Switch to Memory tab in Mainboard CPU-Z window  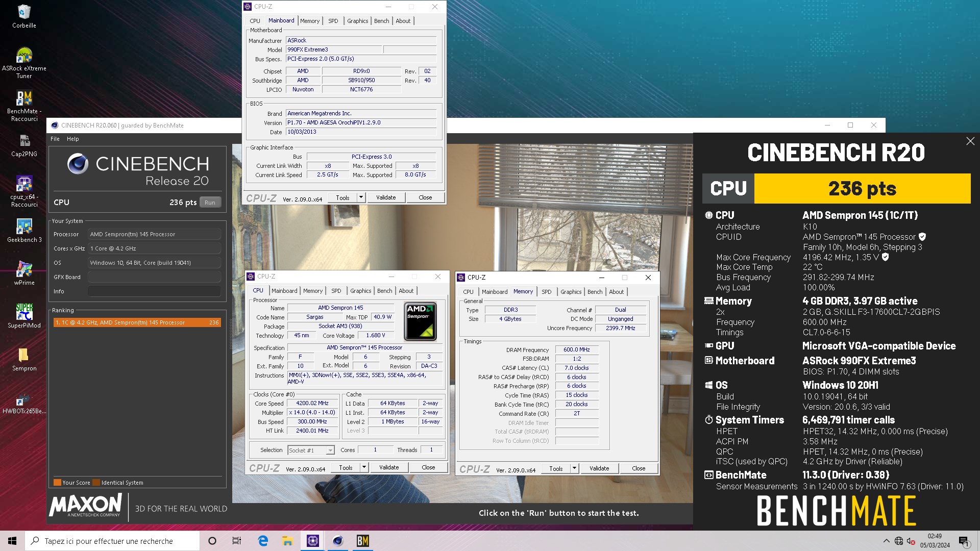tap(310, 21)
